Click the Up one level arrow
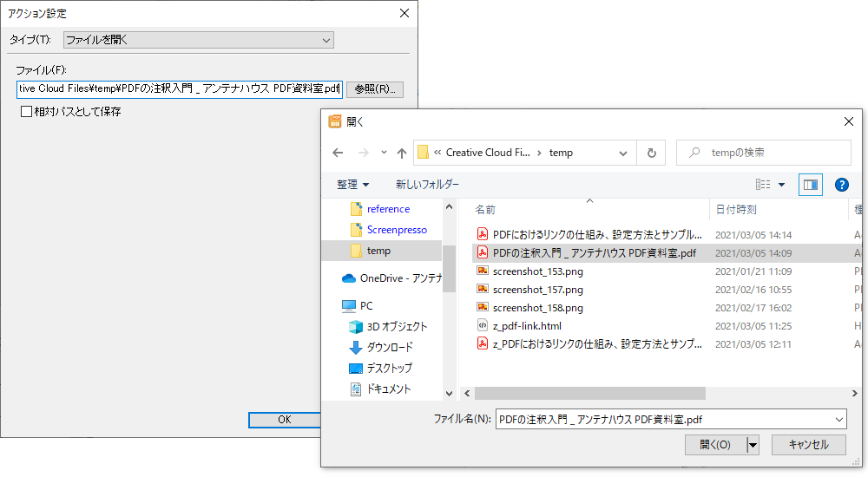The height and width of the screenshot is (477, 868). coord(401,153)
